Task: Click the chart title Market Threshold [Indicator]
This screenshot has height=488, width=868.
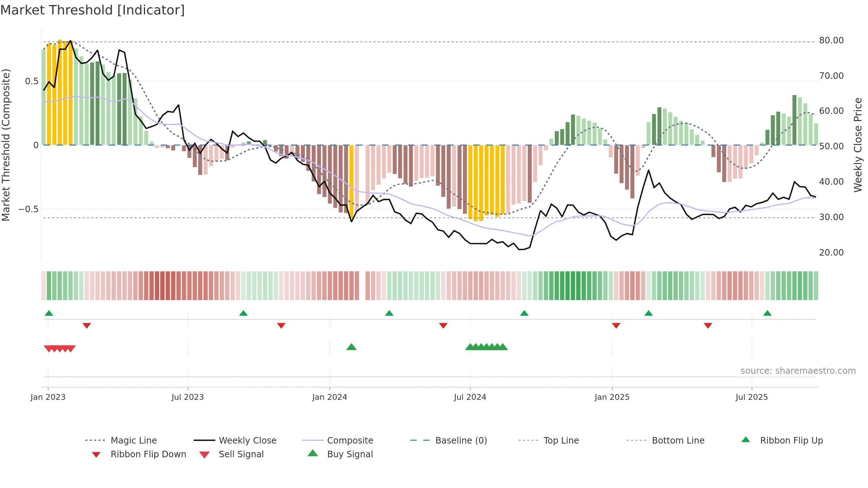Action: coord(93,10)
